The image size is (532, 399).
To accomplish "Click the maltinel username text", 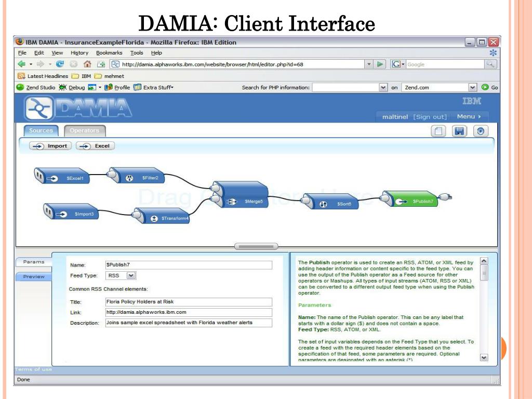I will click(x=395, y=117).
